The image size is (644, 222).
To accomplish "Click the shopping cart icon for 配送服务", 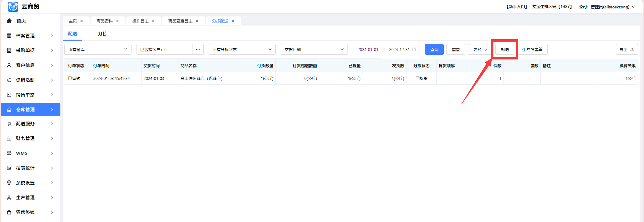I will click(x=9, y=124).
